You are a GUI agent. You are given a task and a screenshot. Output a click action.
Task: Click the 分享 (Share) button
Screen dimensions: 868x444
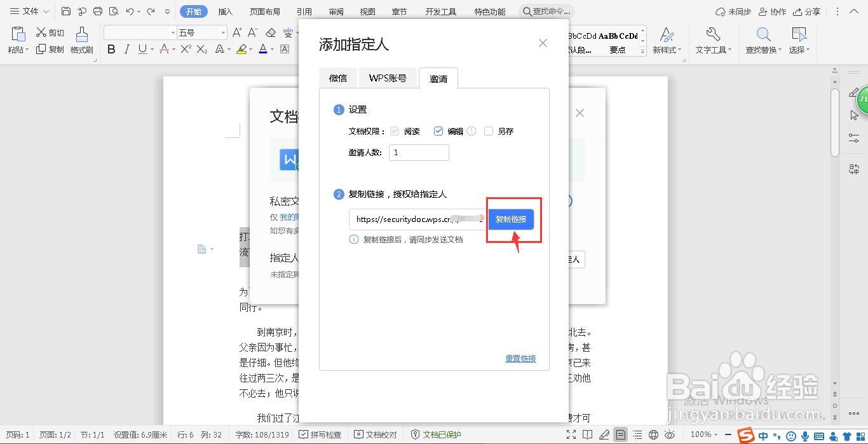tap(807, 11)
